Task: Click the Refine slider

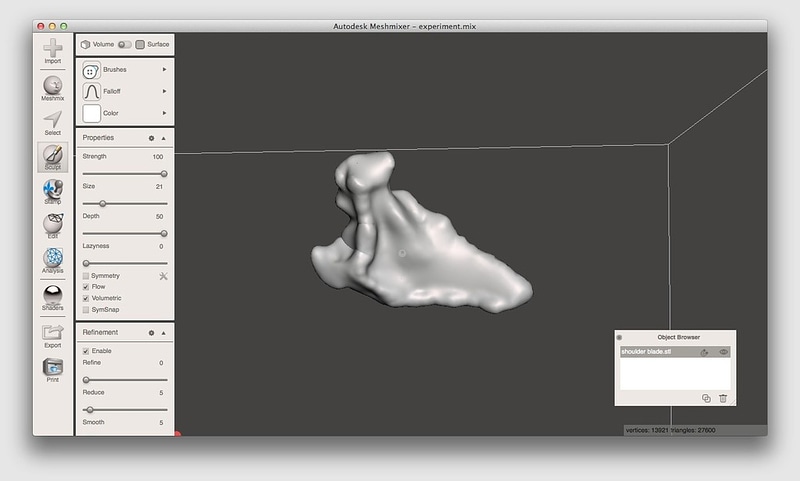Action: (x=125, y=380)
